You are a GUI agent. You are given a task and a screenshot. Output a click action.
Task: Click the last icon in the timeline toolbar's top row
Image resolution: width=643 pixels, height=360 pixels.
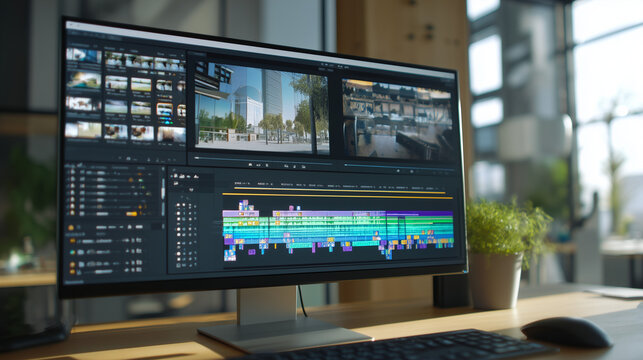coord(196,177)
